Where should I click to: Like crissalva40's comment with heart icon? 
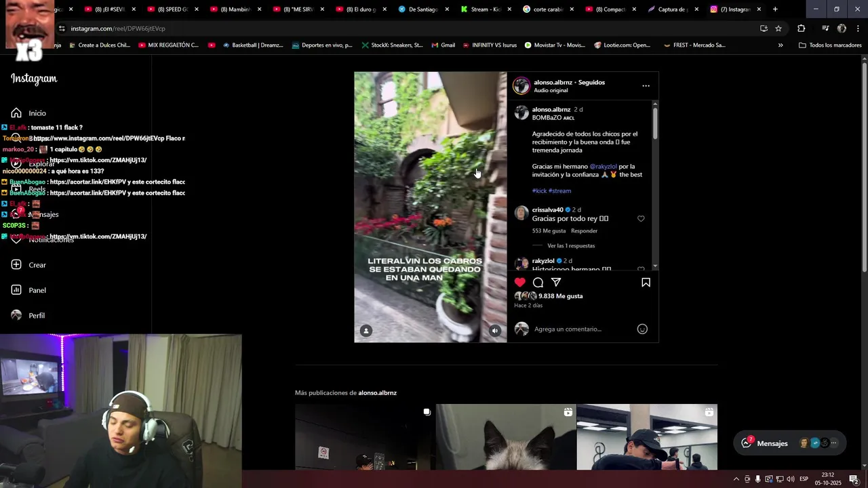pos(641,219)
